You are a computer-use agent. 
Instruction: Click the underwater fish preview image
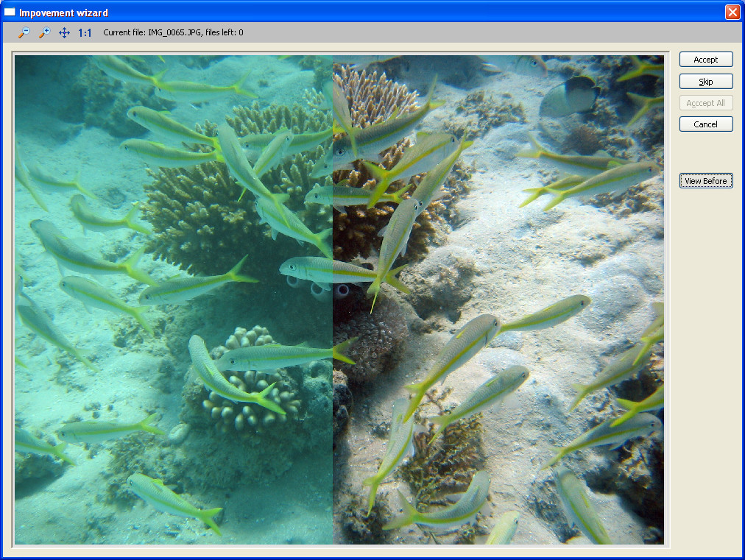pyautogui.click(x=339, y=300)
